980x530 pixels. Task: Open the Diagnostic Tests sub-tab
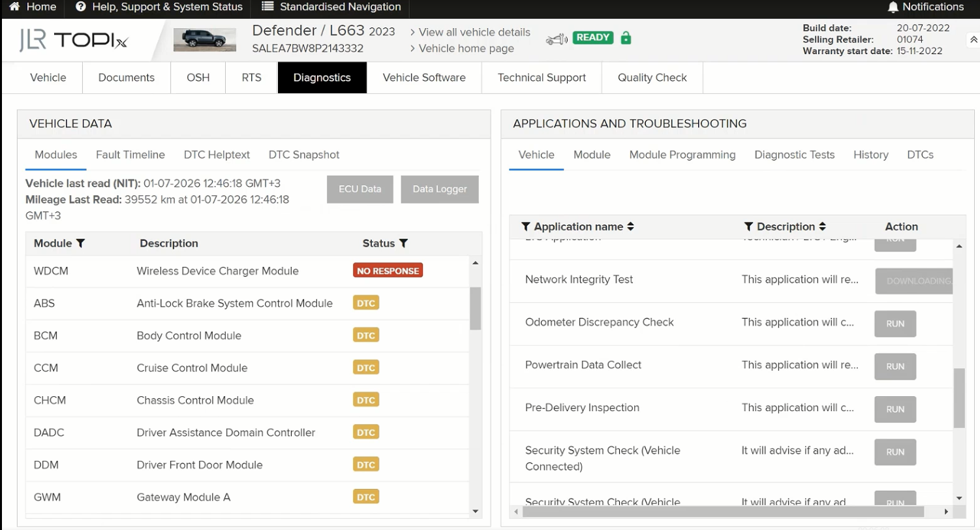(795, 155)
